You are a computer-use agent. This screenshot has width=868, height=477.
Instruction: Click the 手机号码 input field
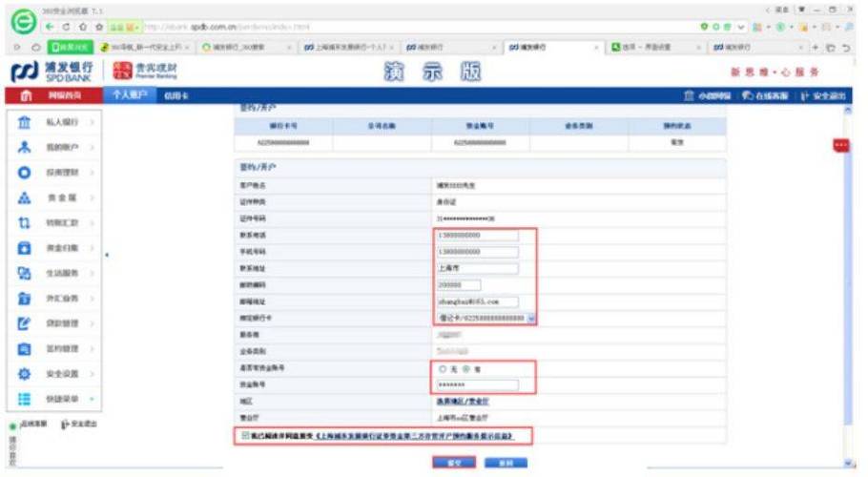478,252
